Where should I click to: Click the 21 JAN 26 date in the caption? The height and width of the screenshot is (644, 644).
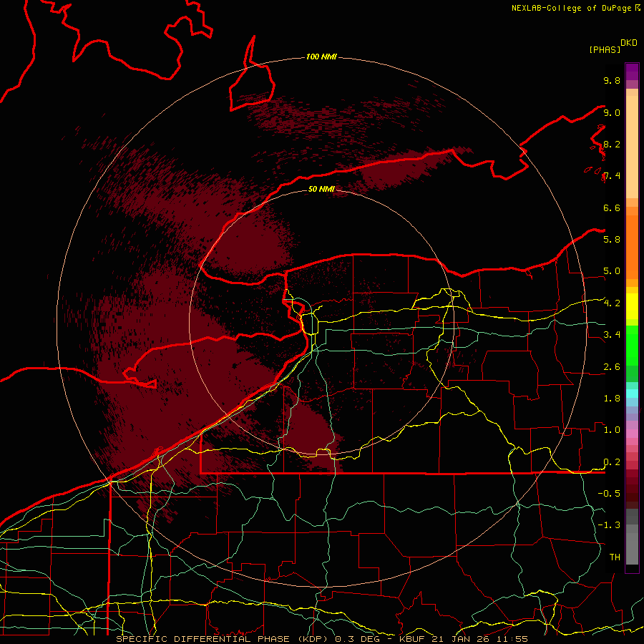(x=460, y=639)
